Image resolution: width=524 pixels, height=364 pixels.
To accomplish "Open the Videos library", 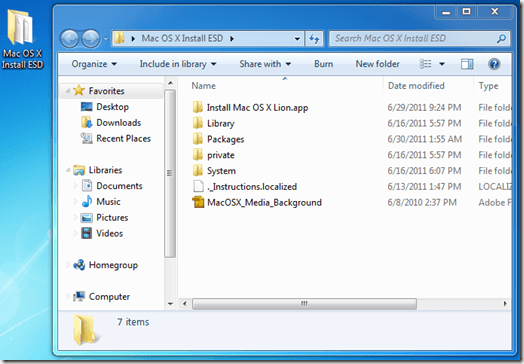I will (x=102, y=233).
